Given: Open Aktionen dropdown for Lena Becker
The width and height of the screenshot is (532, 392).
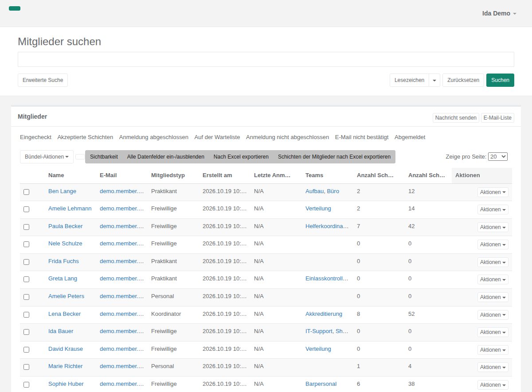Looking at the screenshot, I should [493, 315].
